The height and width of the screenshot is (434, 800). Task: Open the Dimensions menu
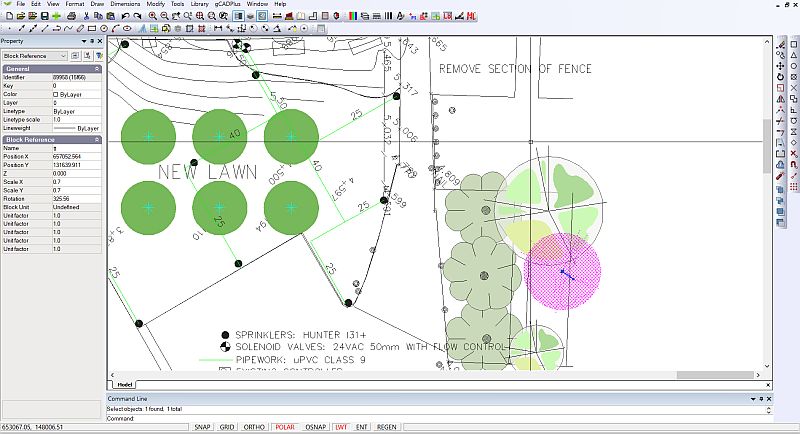pos(125,4)
